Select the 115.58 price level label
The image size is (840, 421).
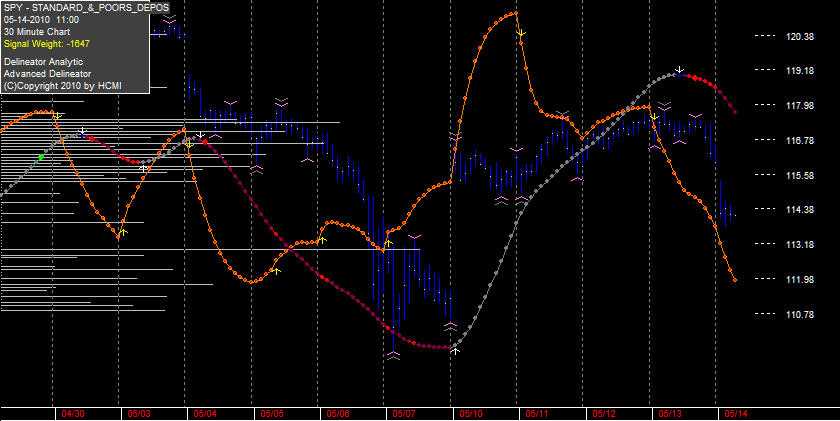click(800, 175)
